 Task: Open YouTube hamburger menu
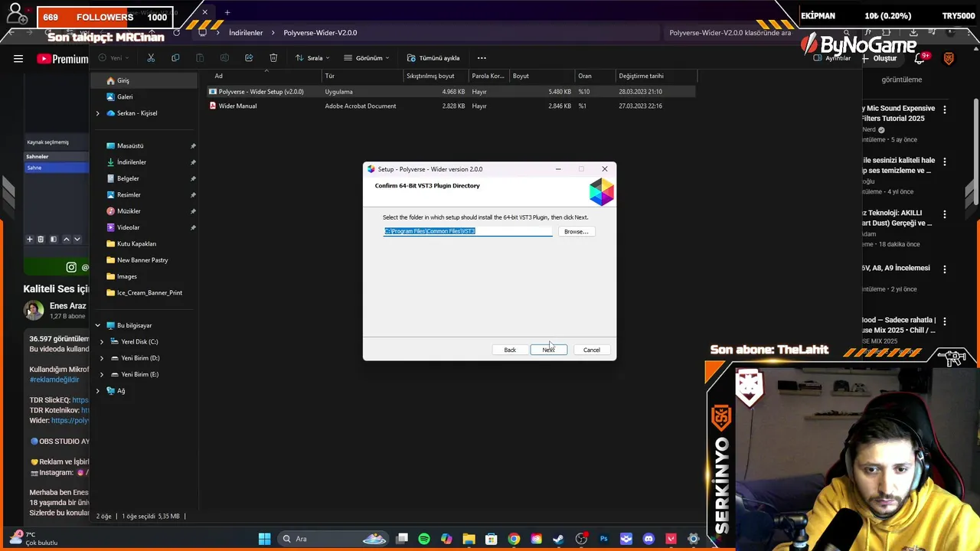[18, 59]
